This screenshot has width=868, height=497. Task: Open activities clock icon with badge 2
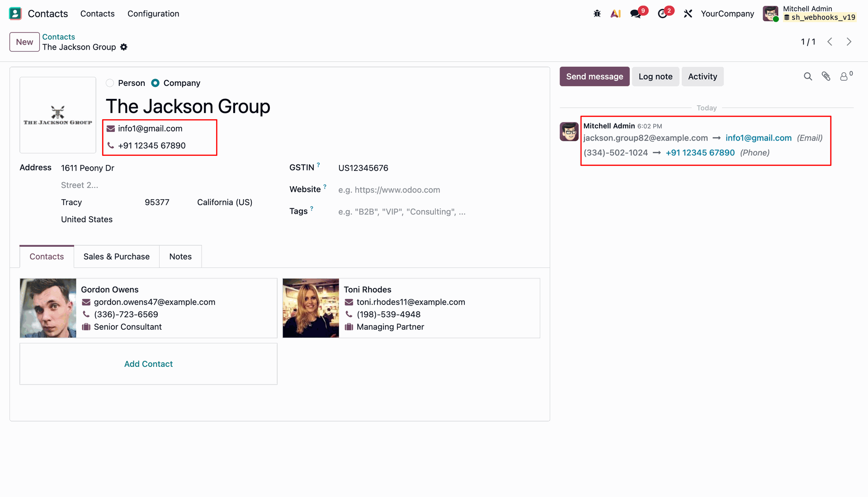(662, 14)
